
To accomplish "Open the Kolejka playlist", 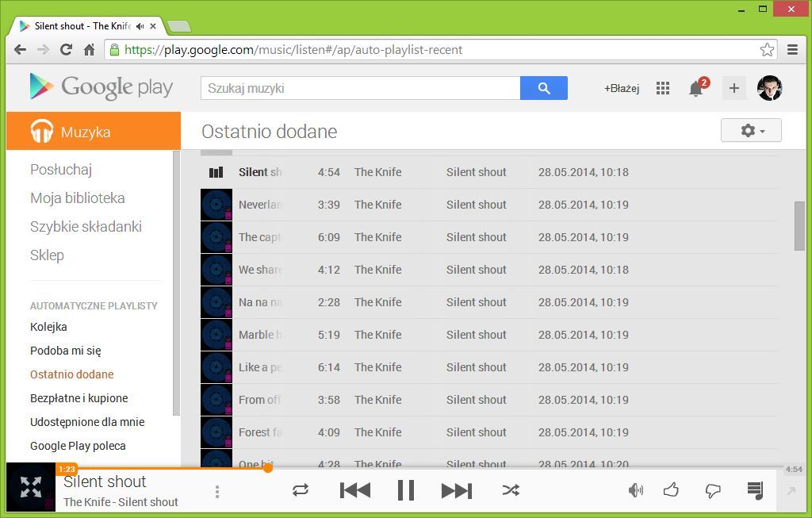I will click(48, 327).
